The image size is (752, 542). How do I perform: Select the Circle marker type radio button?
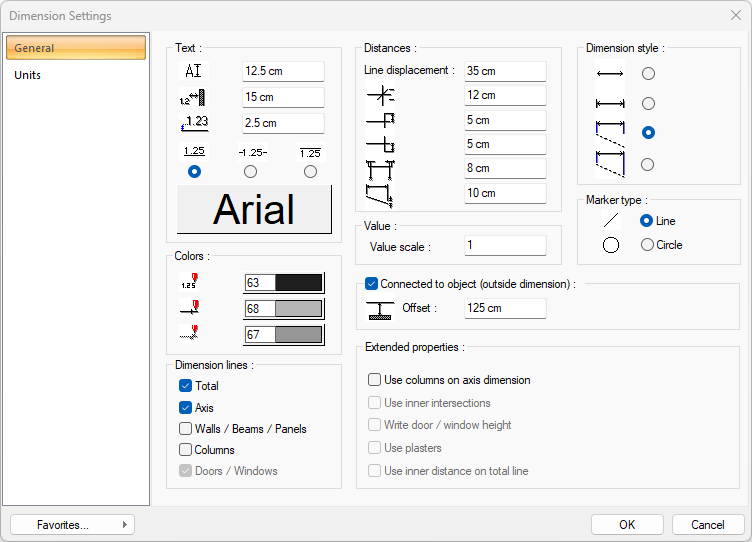point(647,245)
